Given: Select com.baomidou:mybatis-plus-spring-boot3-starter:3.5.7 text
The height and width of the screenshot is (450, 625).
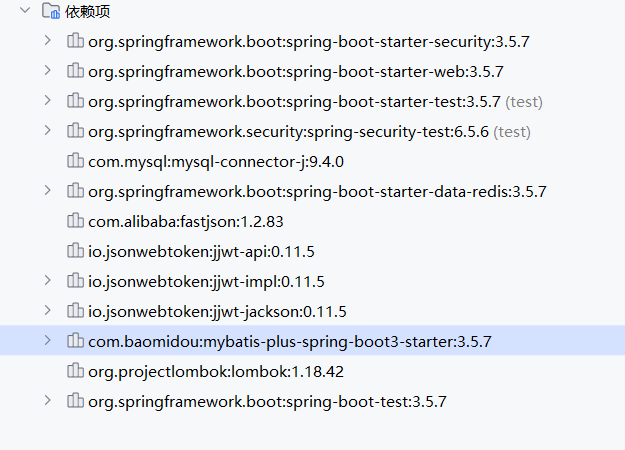Looking at the screenshot, I should click(x=290, y=342).
